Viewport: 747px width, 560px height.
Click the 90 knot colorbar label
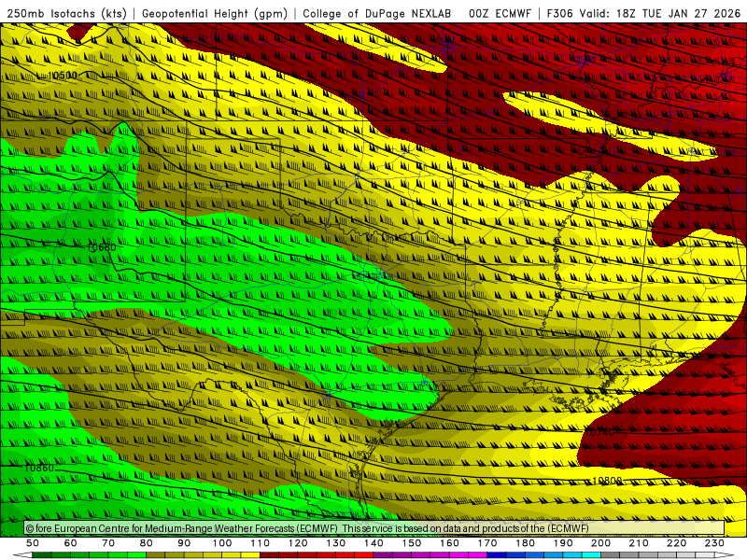(x=184, y=543)
